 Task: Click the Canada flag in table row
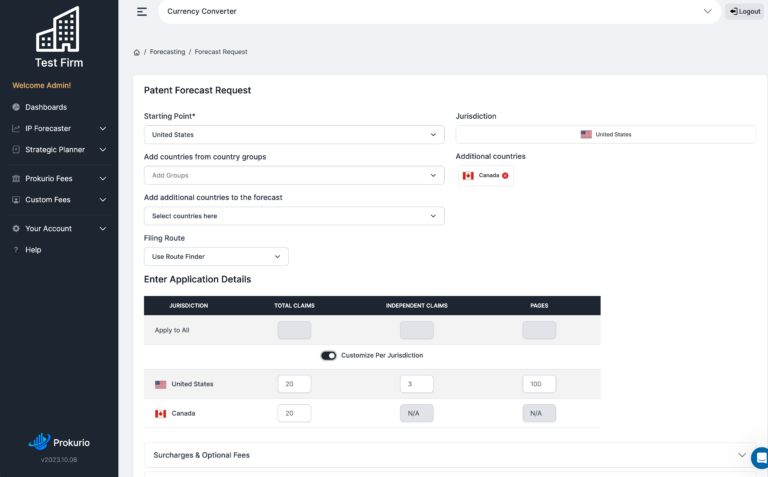[161, 414]
